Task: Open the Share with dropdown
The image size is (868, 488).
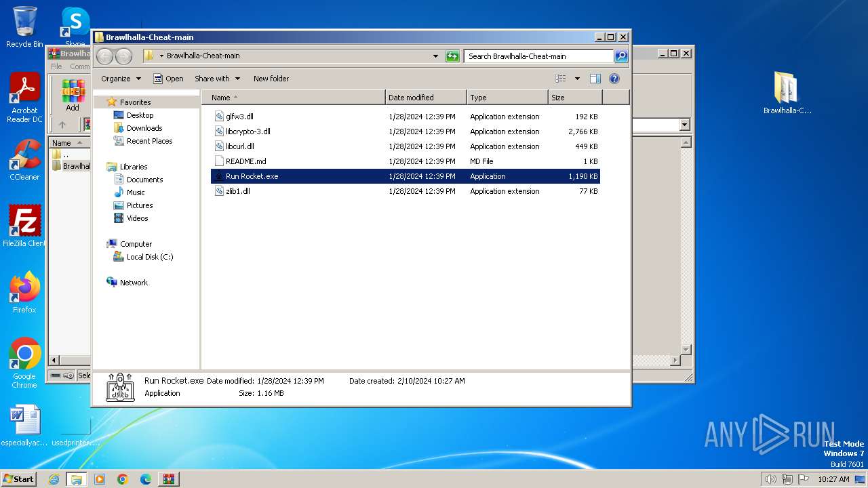Action: (216, 79)
